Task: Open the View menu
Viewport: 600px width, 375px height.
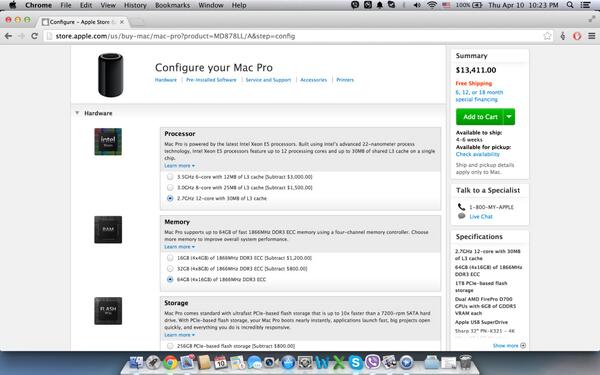Action: click(108, 5)
